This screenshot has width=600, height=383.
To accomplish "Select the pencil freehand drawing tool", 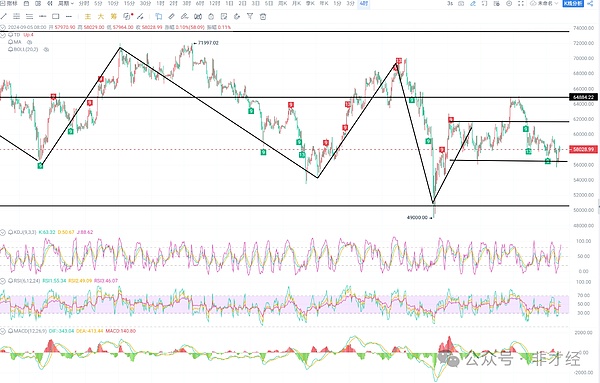I will coord(184,16).
